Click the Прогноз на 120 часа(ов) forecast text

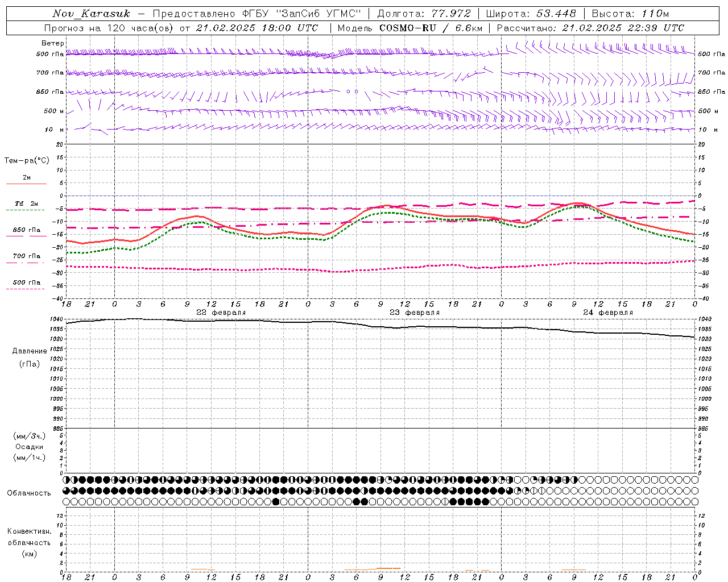coord(110,28)
